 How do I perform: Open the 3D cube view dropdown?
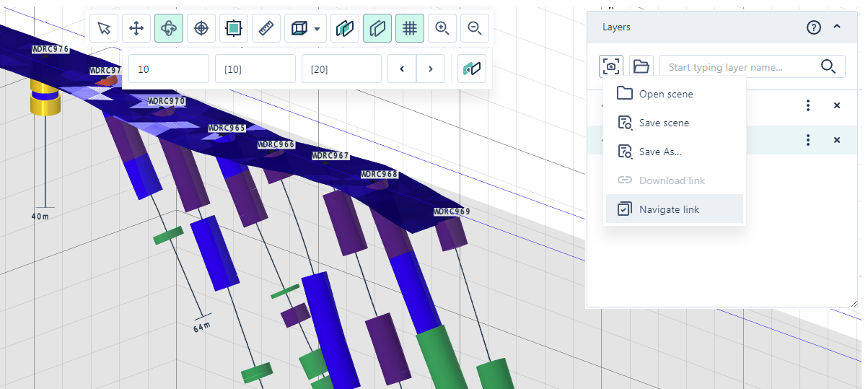pos(306,28)
